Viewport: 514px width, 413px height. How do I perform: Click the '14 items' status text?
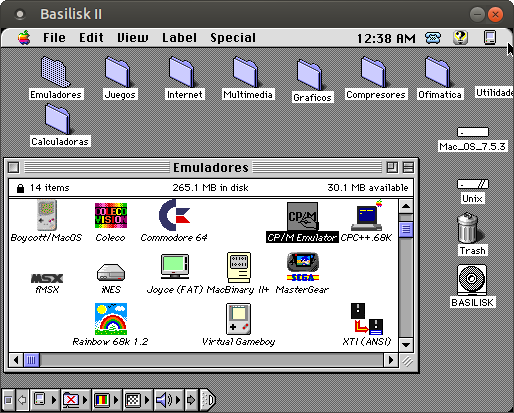point(49,188)
